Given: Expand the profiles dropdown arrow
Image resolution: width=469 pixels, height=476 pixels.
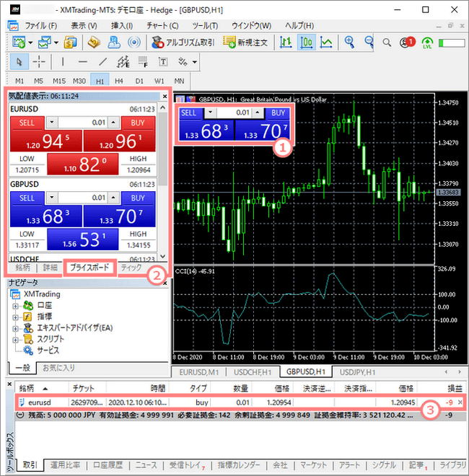Looking at the screenshot, I should tap(56, 43).
